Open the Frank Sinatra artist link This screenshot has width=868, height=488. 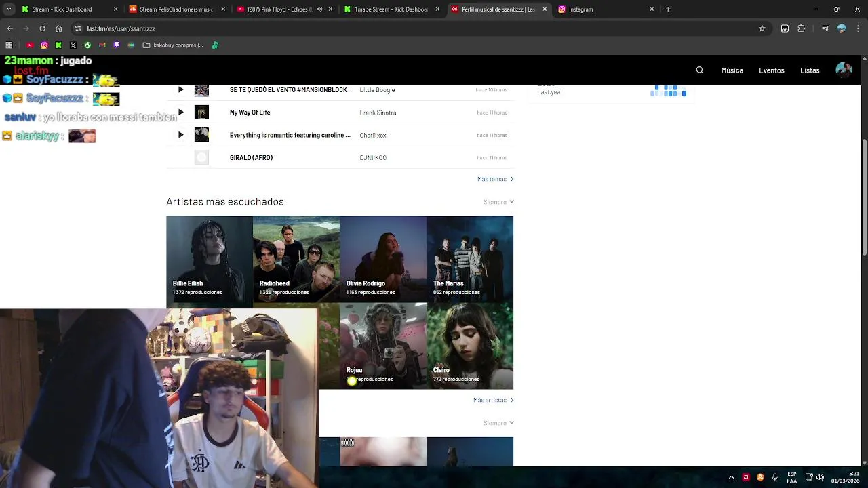coord(378,113)
